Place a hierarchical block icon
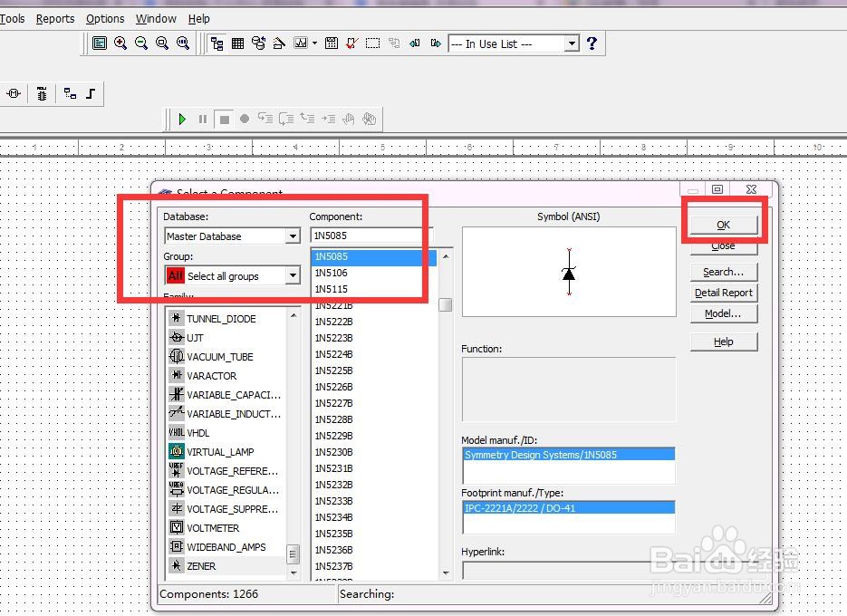Image resolution: width=847 pixels, height=616 pixels. 70,93
